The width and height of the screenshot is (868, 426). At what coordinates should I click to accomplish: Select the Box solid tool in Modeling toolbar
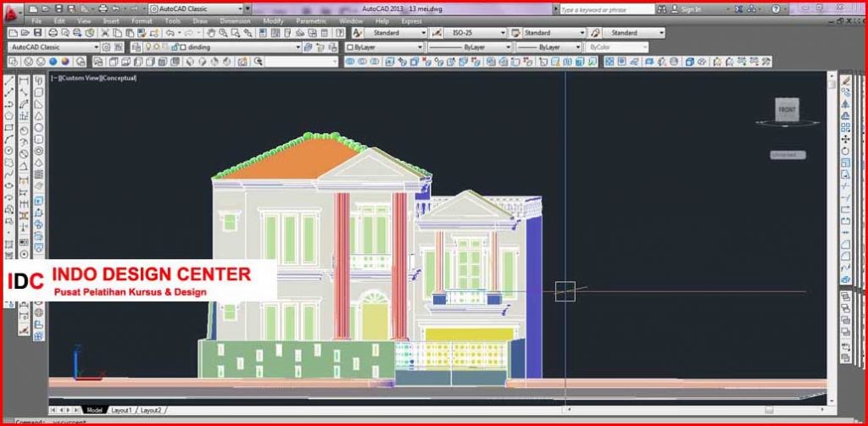(39, 91)
